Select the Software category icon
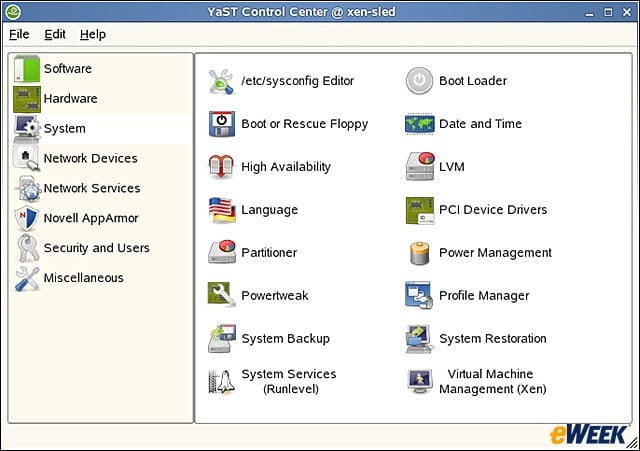The height and width of the screenshot is (451, 640). coord(27,69)
